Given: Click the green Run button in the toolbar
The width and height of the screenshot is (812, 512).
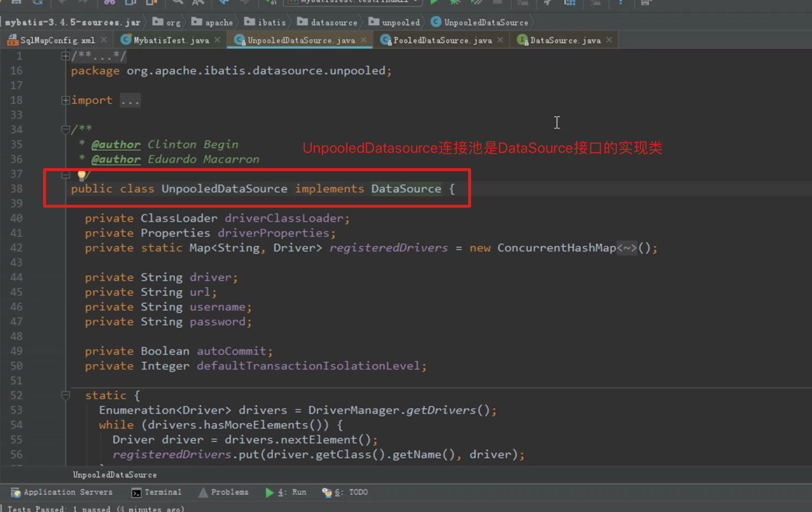Looking at the screenshot, I should tap(434, 2).
